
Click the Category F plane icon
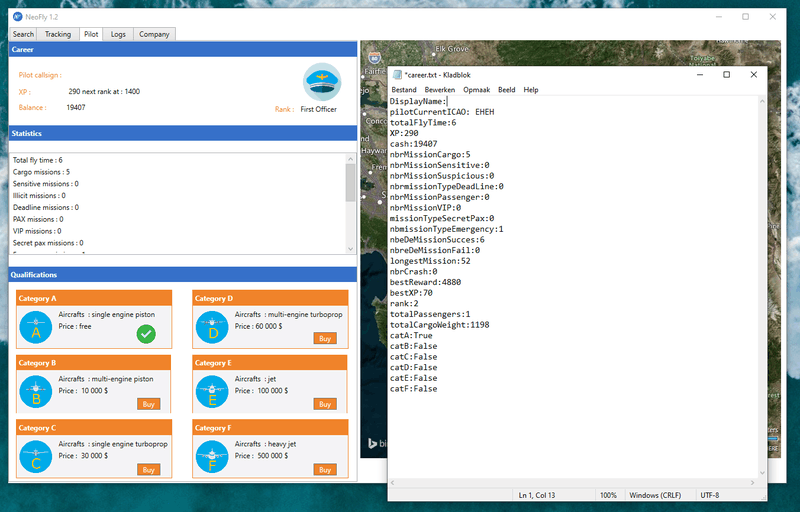(x=212, y=457)
